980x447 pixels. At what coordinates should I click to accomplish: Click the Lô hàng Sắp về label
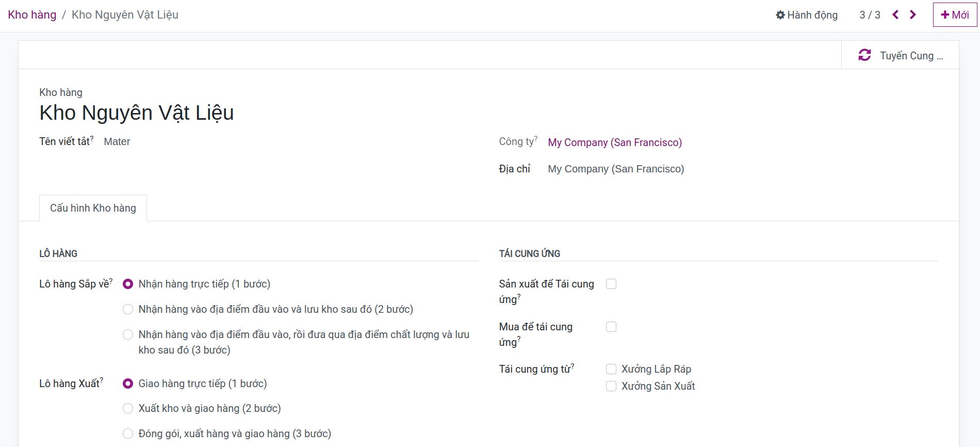75,284
